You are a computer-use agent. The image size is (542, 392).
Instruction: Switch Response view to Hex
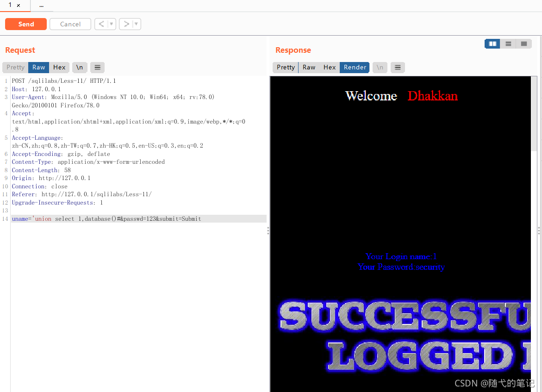[x=330, y=68]
